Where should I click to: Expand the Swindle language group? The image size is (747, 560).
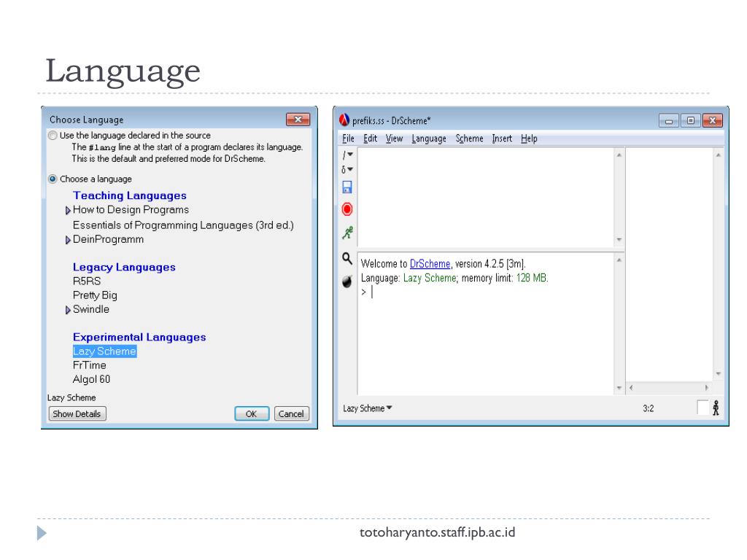[x=68, y=310]
